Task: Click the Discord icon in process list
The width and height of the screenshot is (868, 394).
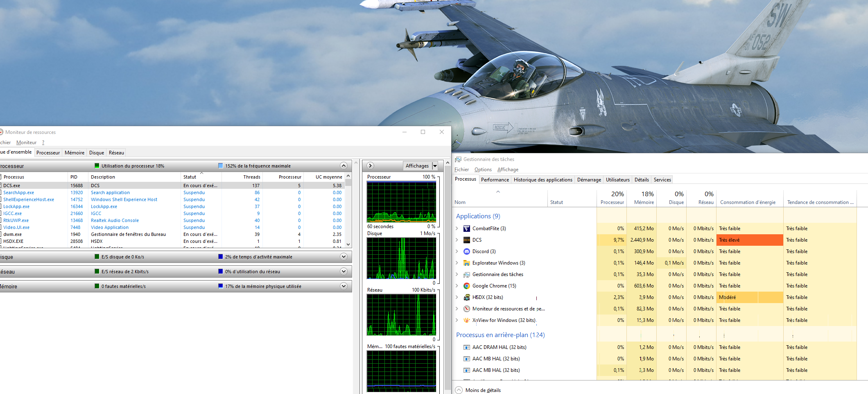Action: pos(467,251)
